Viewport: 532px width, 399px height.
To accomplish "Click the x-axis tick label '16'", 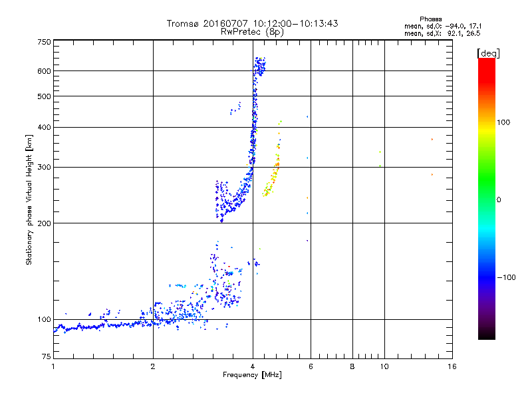I will tap(452, 366).
